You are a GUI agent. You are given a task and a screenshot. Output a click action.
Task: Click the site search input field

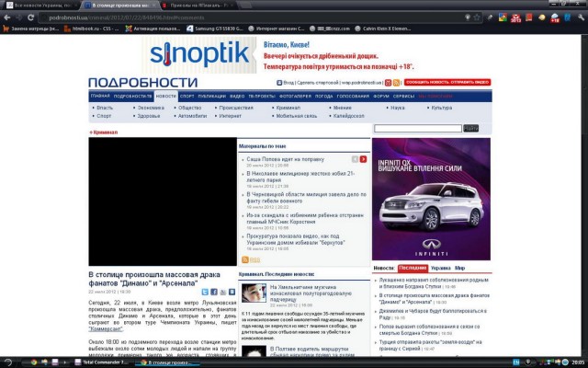[x=418, y=129]
